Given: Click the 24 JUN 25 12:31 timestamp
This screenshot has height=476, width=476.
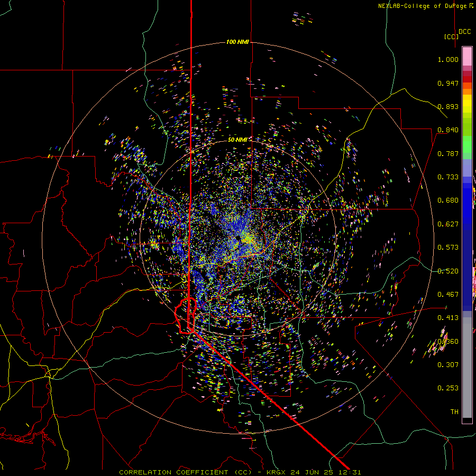Looking at the screenshot, I should click(x=326, y=472).
